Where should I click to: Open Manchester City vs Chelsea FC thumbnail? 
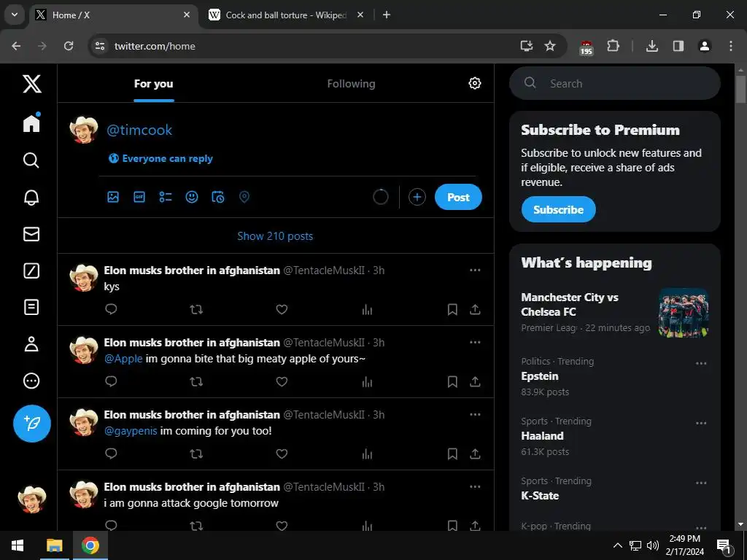(684, 312)
